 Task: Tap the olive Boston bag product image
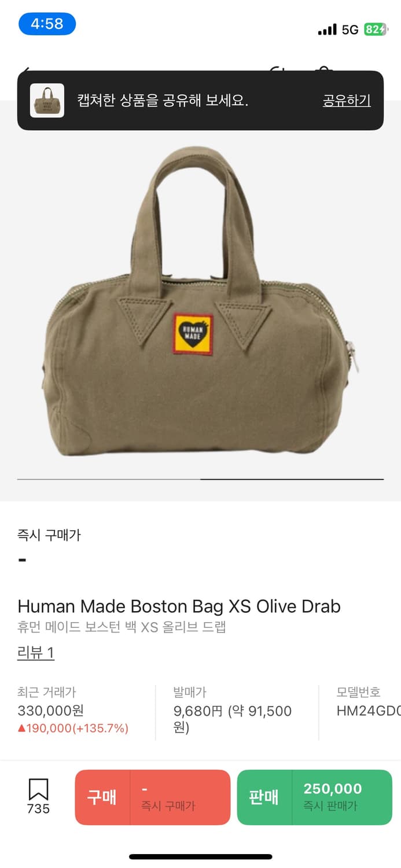200,301
